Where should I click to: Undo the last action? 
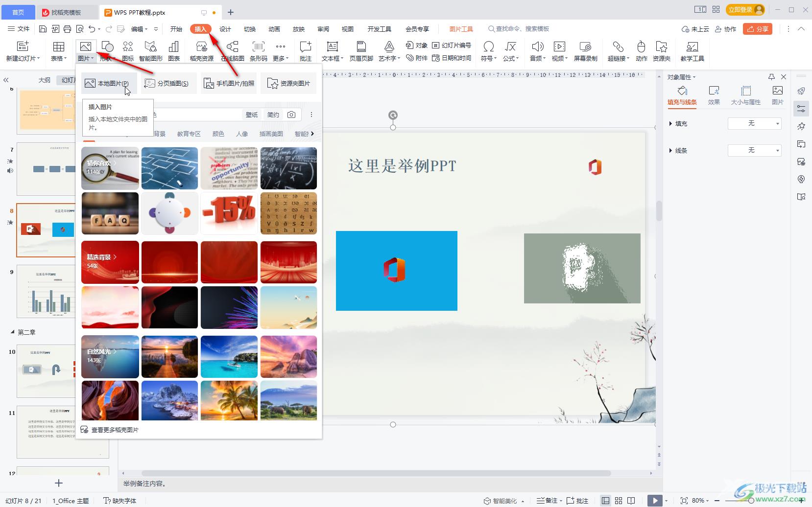(92, 29)
